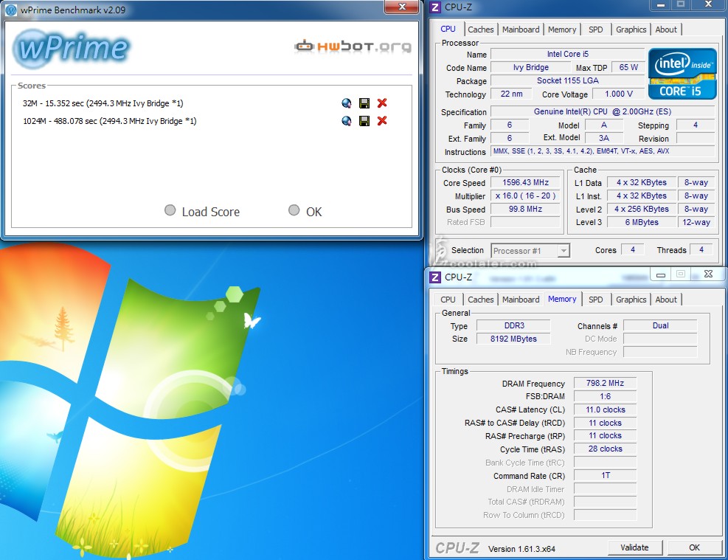
Task: Open the Processor #1 selection dropdown
Action: coord(530,251)
